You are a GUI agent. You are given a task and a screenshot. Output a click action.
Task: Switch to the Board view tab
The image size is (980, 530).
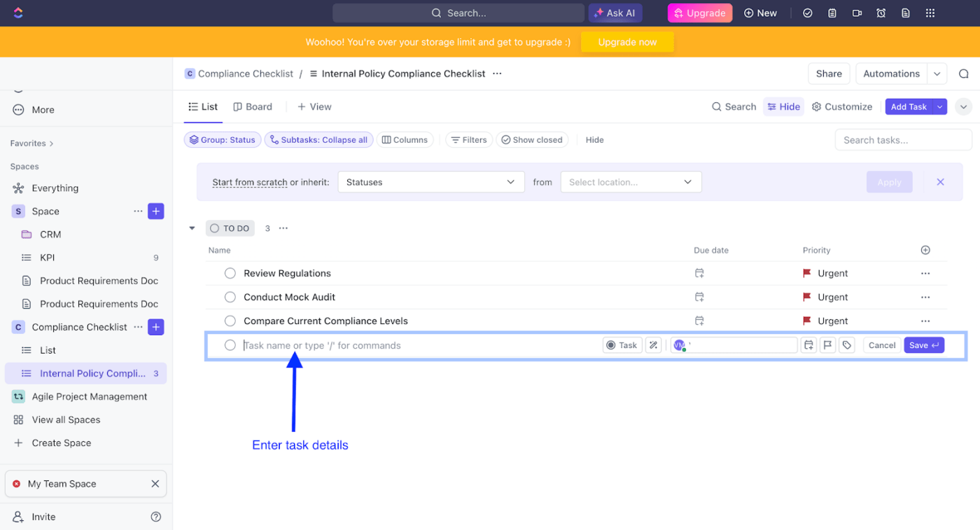point(253,107)
